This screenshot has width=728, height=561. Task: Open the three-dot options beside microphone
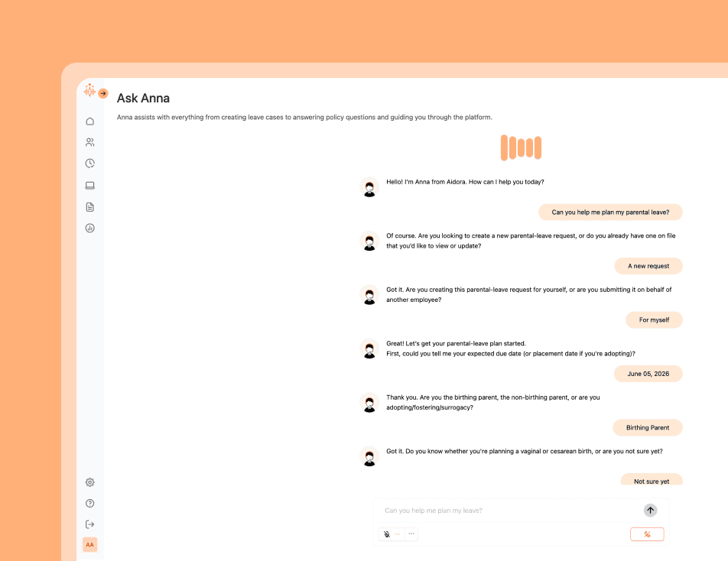pyautogui.click(x=411, y=533)
